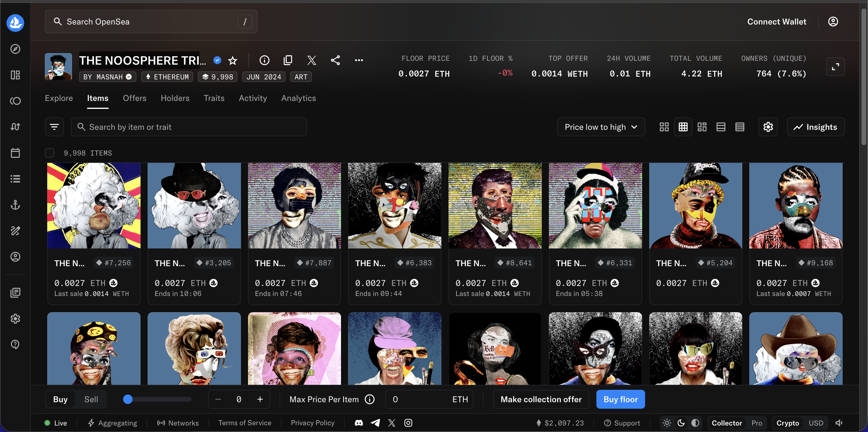Click Make collection offer
The width and height of the screenshot is (868, 432).
click(x=541, y=399)
